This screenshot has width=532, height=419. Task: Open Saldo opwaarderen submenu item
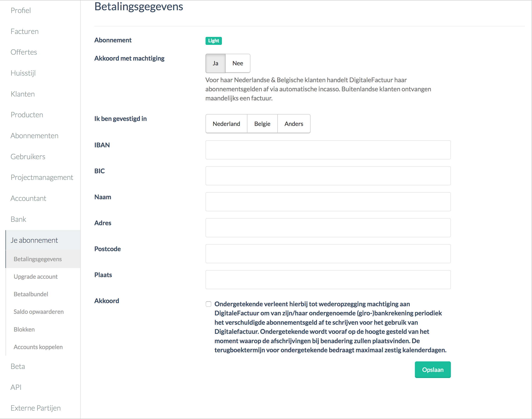39,312
